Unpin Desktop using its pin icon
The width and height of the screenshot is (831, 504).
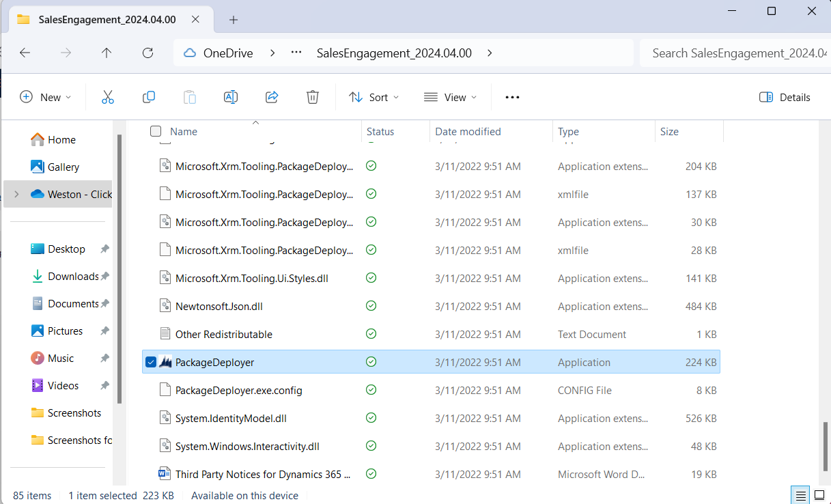104,249
